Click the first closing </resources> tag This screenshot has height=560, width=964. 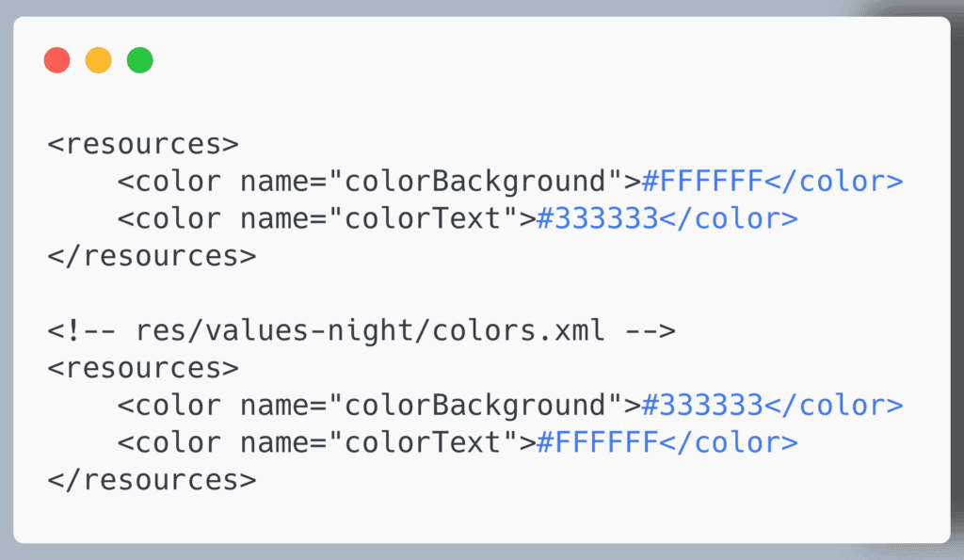pos(152,256)
